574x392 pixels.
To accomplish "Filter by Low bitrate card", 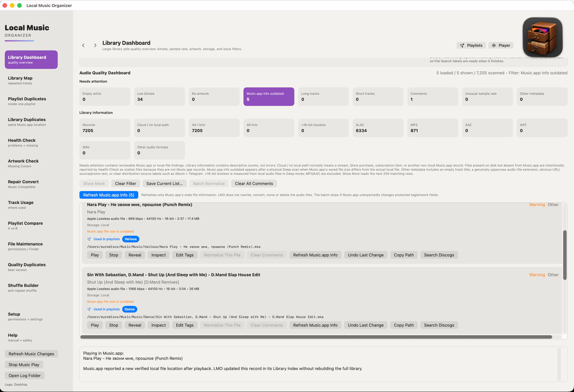I will pyautogui.click(x=160, y=97).
